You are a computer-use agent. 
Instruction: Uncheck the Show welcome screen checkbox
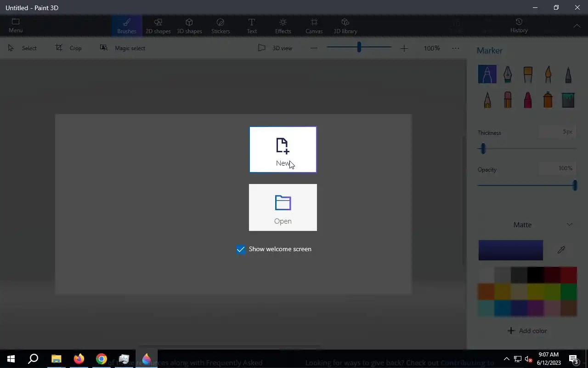coord(241,249)
